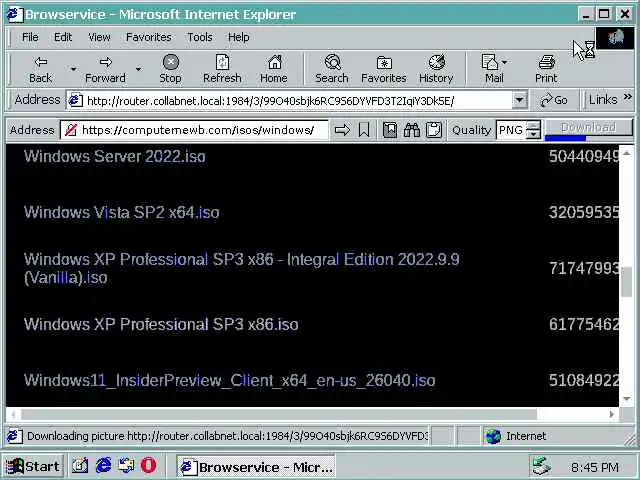The height and width of the screenshot is (480, 640).
Task: Click the file size 50440949 value
Action: (x=584, y=156)
